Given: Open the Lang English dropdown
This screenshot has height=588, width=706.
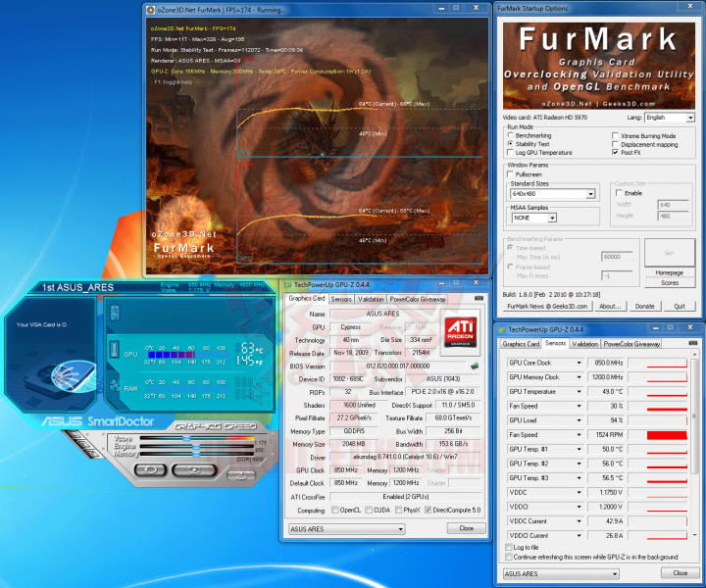Looking at the screenshot, I should pyautogui.click(x=670, y=118).
